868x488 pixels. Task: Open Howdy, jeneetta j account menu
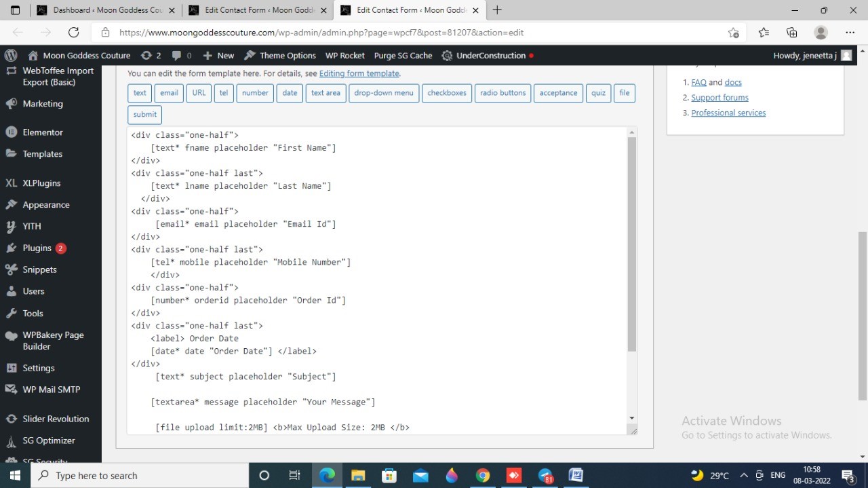click(x=812, y=56)
